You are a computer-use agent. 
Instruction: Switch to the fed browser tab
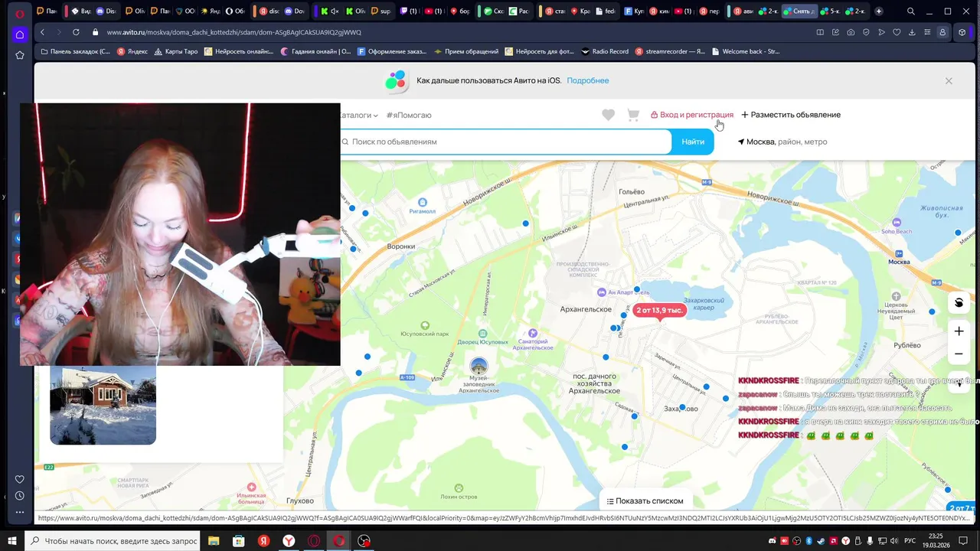(605, 11)
